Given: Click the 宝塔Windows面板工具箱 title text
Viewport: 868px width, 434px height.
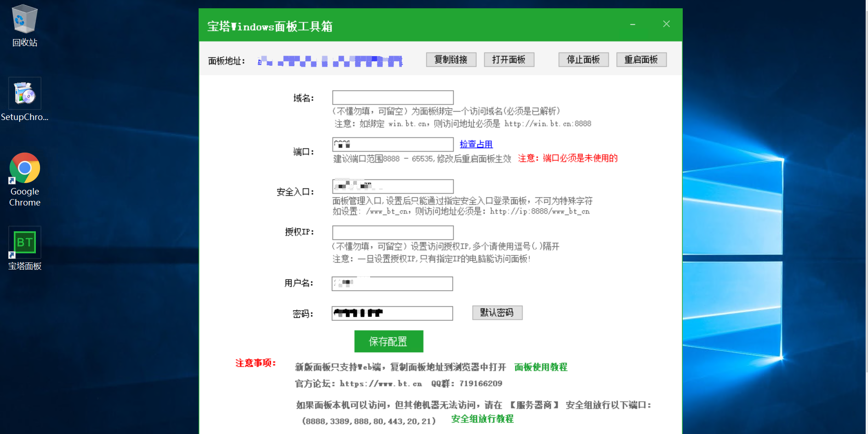Looking at the screenshot, I should point(270,26).
